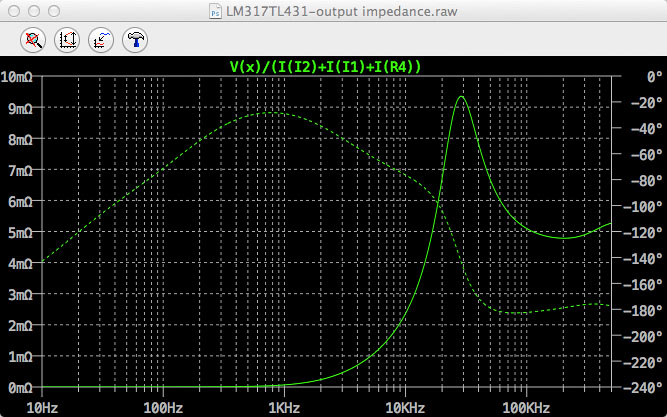Click the -160° phase axis label
Image resolution: width=667 pixels, height=417 pixels.
coord(643,284)
